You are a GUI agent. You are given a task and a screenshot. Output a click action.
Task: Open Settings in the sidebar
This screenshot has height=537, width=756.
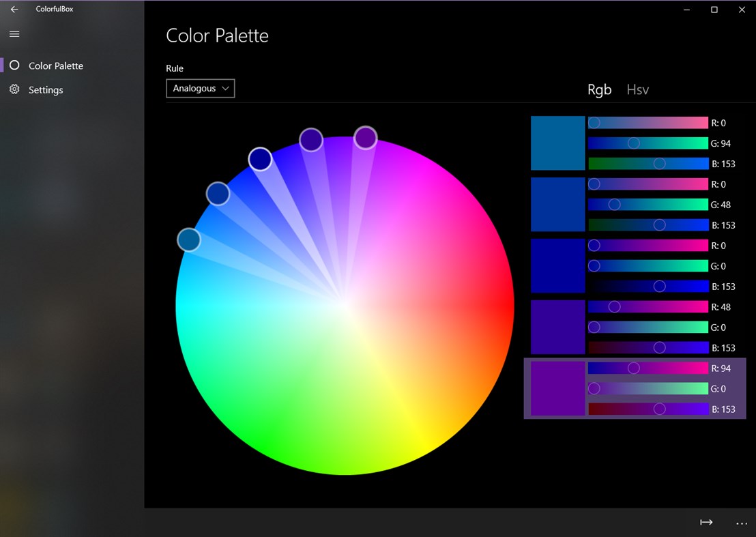click(x=46, y=90)
